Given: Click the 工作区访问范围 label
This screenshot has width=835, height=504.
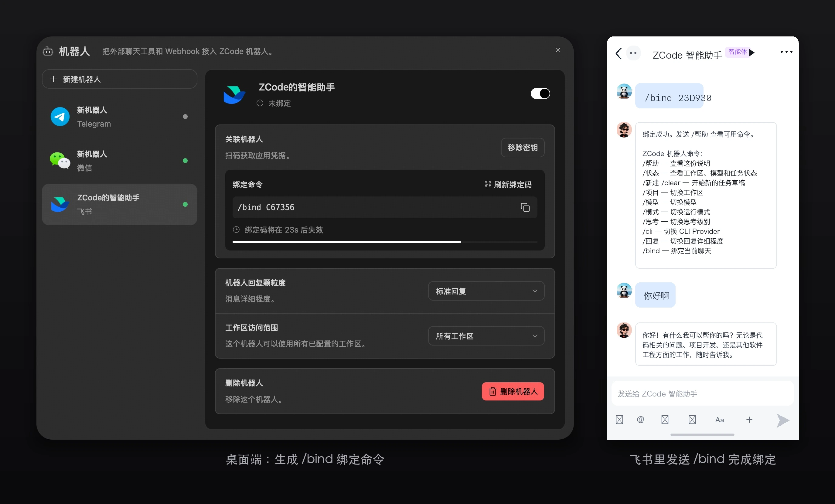Looking at the screenshot, I should [252, 328].
